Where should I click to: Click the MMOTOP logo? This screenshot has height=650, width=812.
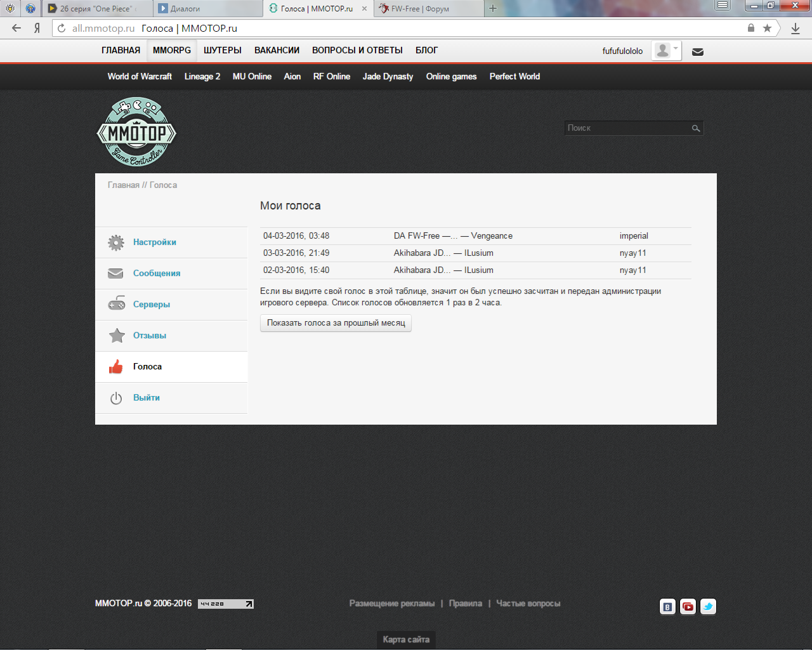(136, 132)
